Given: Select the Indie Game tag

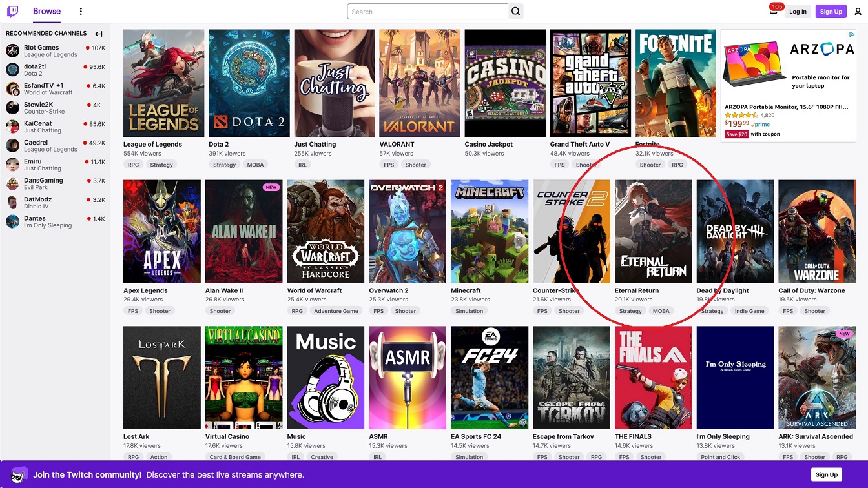Looking at the screenshot, I should tap(749, 311).
